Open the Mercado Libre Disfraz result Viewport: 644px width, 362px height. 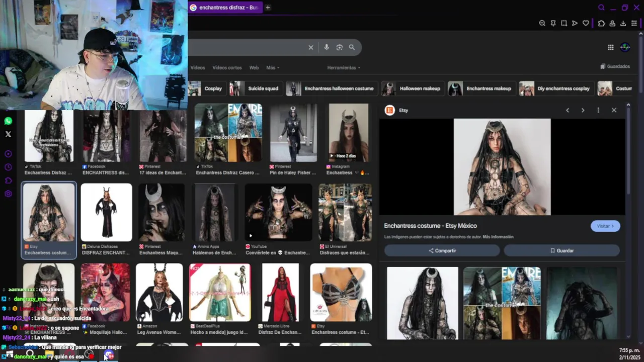tap(280, 293)
